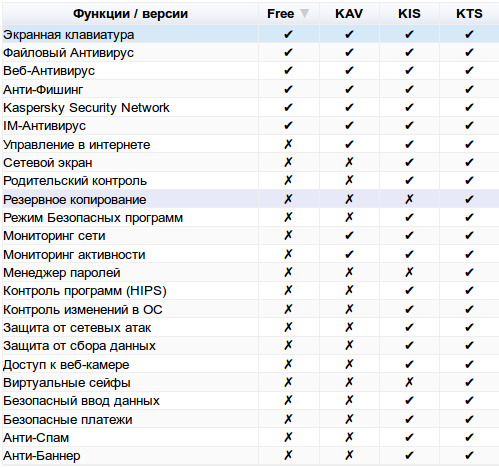Click the Free checkmark for Экранная клавиатура

[x=288, y=34]
